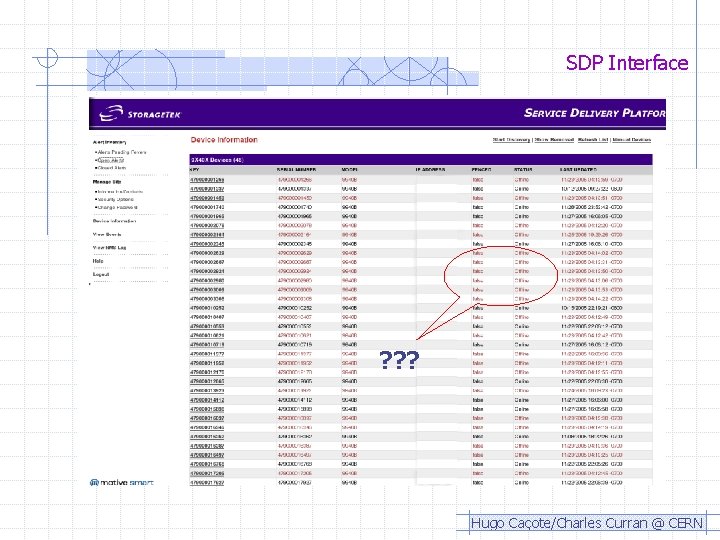Click the Alert Inventory sidebar heading

point(109,142)
